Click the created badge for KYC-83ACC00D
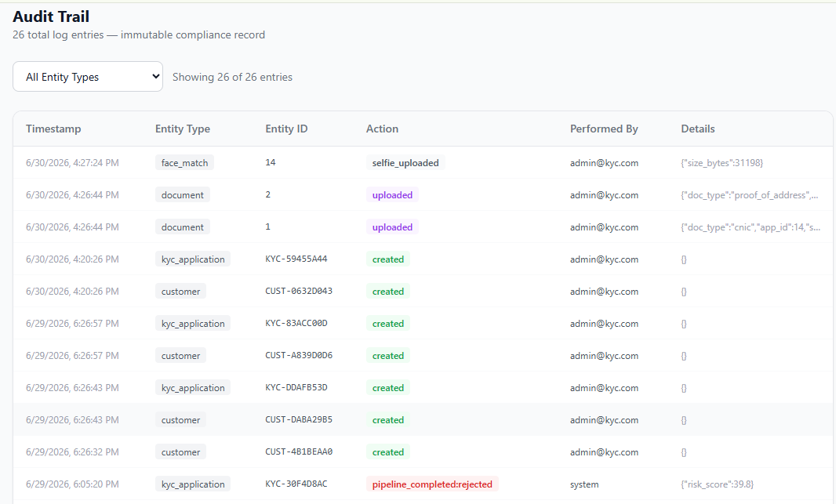This screenshot has width=836, height=504. [388, 324]
